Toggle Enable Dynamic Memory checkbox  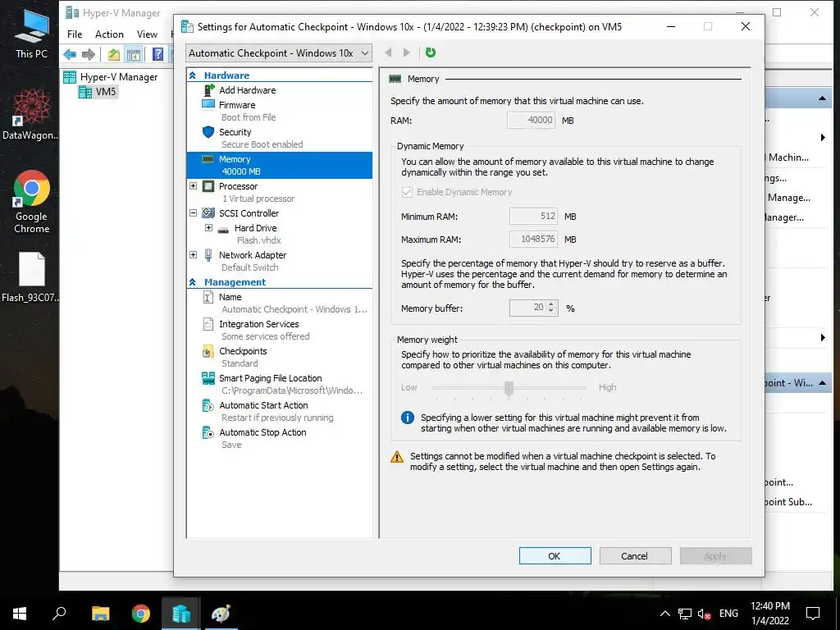point(407,192)
